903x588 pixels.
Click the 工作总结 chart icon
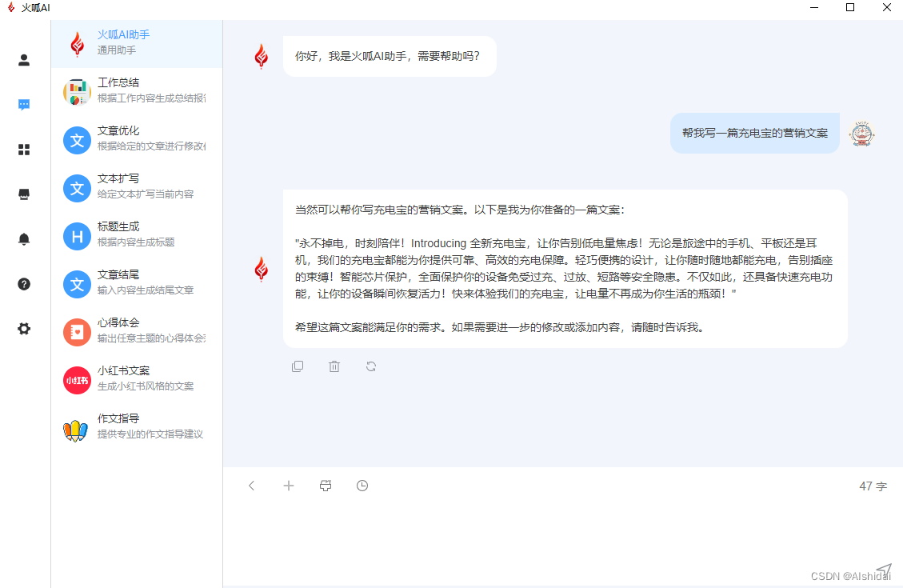(x=77, y=92)
